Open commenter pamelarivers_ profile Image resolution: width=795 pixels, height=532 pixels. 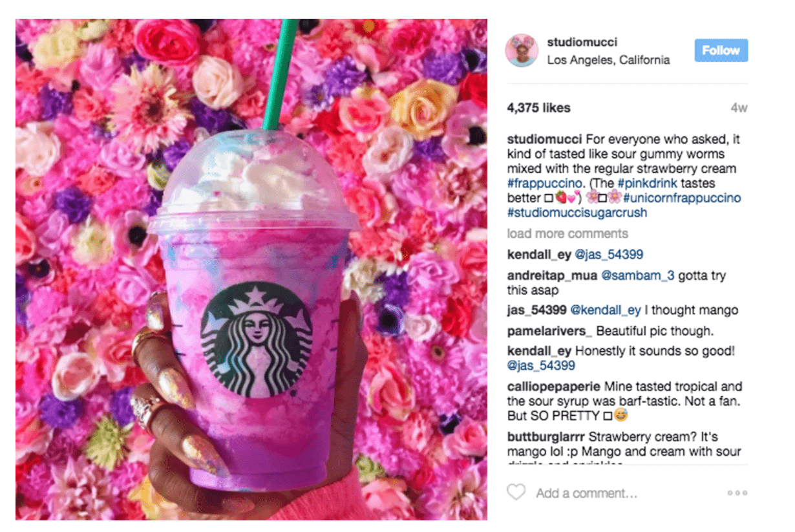[550, 331]
